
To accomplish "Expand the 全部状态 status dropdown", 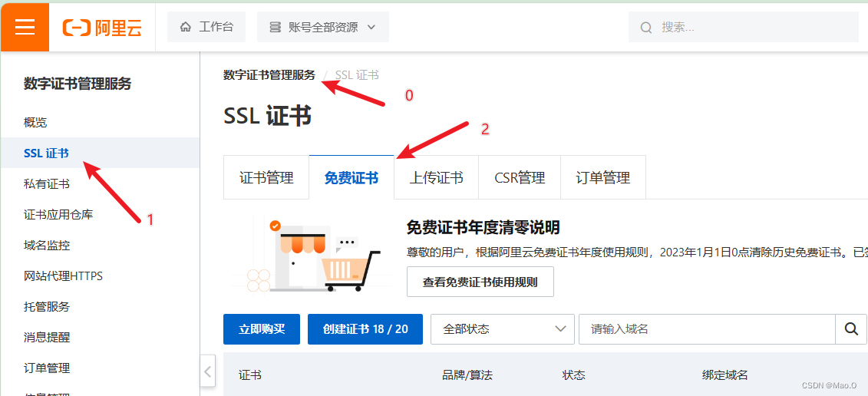I will (x=502, y=329).
